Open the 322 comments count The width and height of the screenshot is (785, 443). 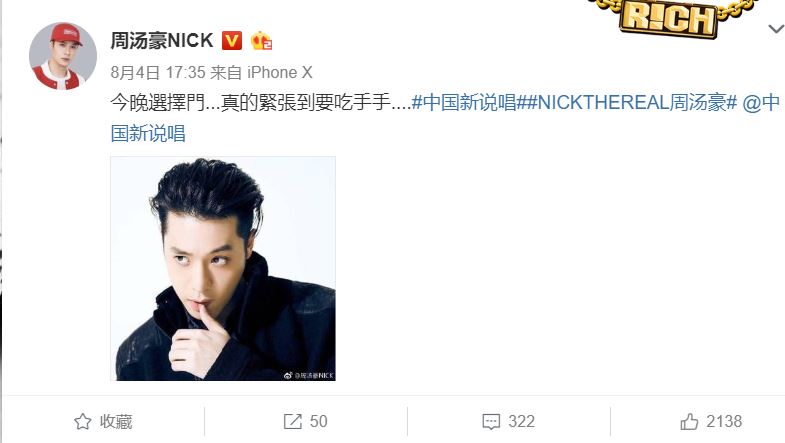click(521, 421)
